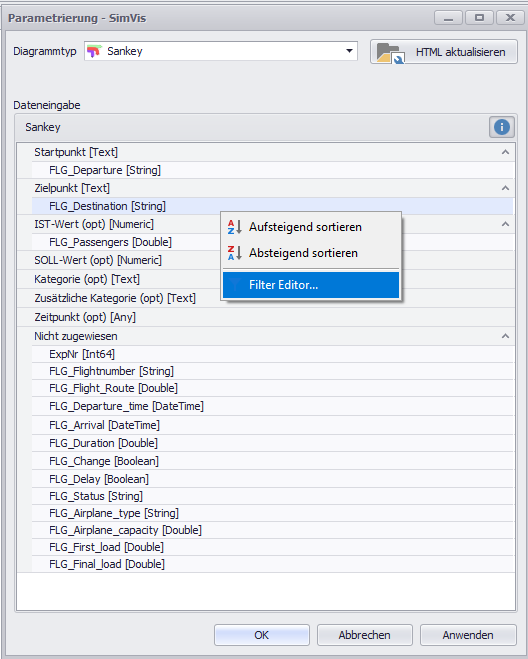
Task: Select FLG_First_load [Double] field
Action: click(273, 547)
